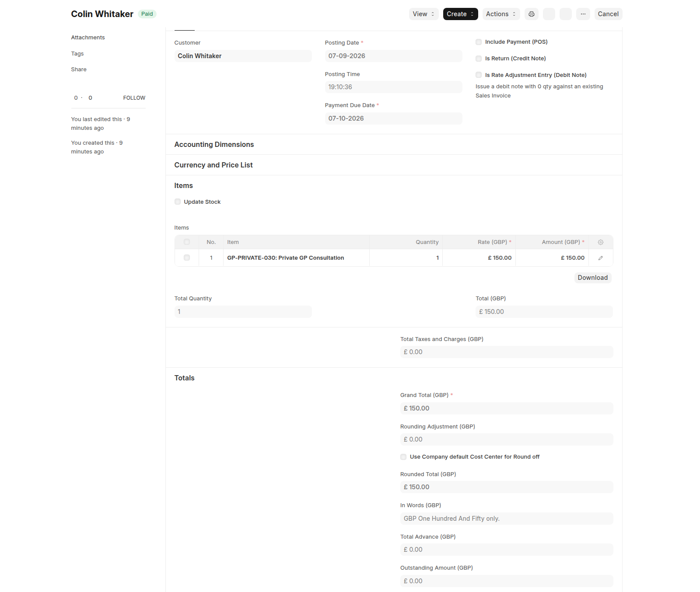The image size is (700, 592).
Task: Open the items table settings gear
Action: coord(600,242)
